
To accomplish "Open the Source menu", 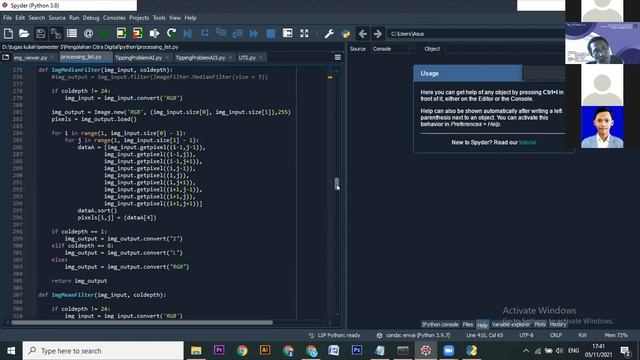I will tap(57, 18).
